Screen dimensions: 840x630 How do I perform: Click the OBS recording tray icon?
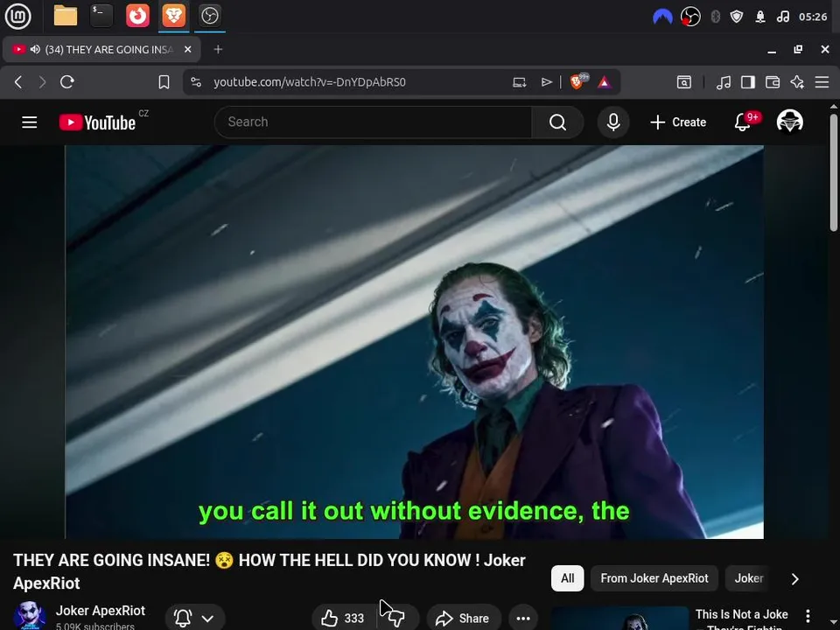pyautogui.click(x=690, y=17)
